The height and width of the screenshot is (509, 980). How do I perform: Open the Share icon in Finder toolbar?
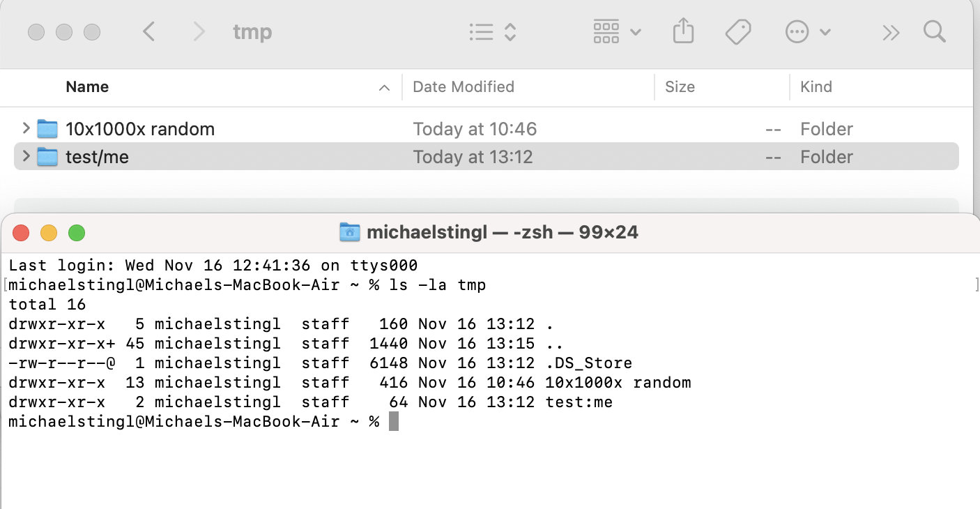coord(683,31)
